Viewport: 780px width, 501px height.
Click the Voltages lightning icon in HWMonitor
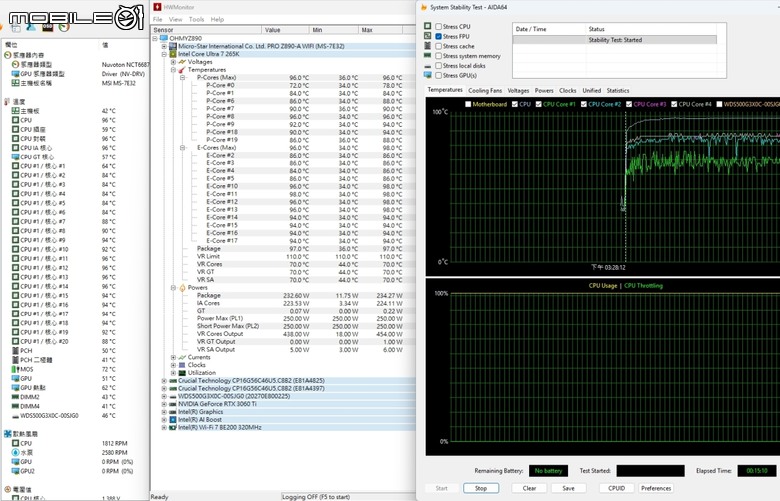click(x=182, y=62)
